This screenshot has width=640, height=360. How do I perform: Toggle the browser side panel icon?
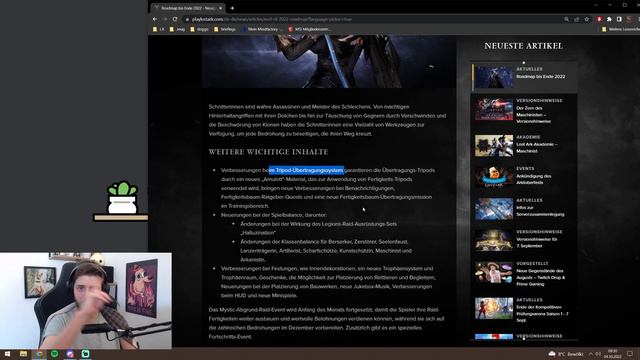(x=619, y=19)
